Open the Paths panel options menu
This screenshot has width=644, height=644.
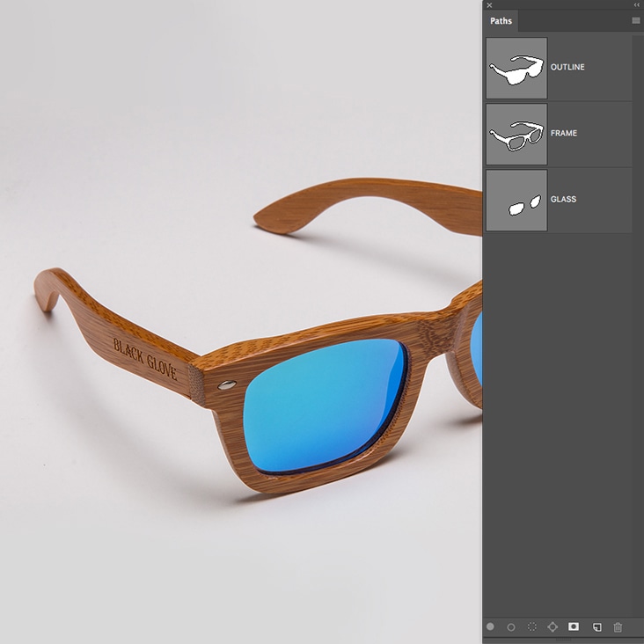tap(635, 20)
